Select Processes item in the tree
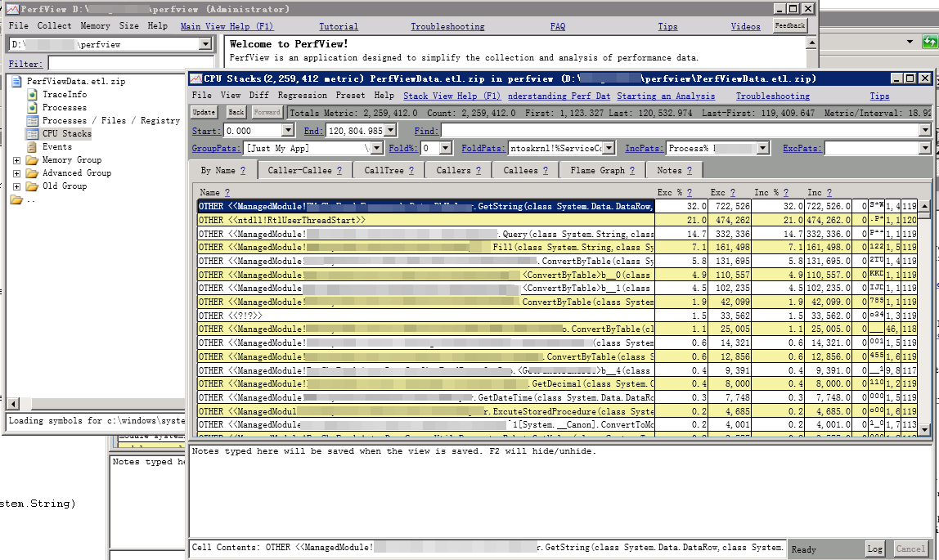 coord(64,108)
